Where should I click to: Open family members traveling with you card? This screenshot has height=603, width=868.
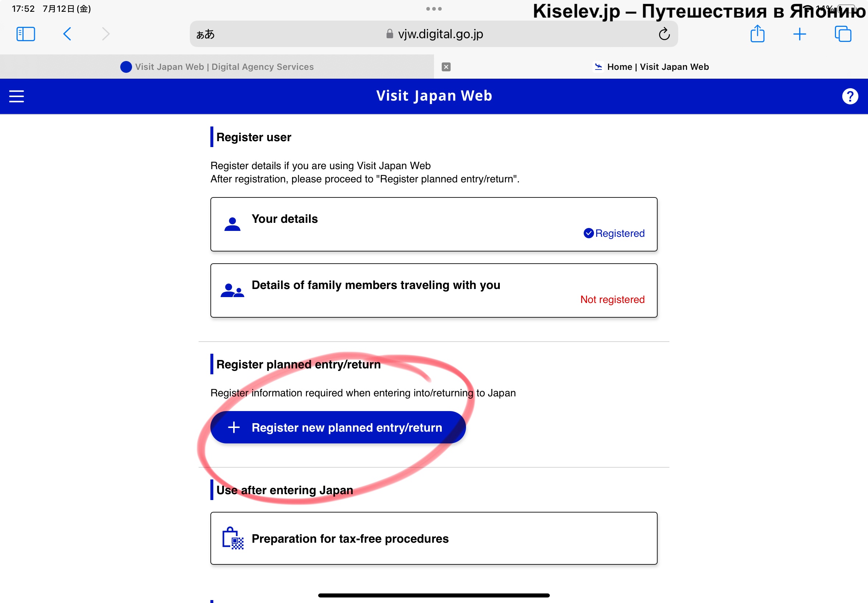[x=433, y=290]
